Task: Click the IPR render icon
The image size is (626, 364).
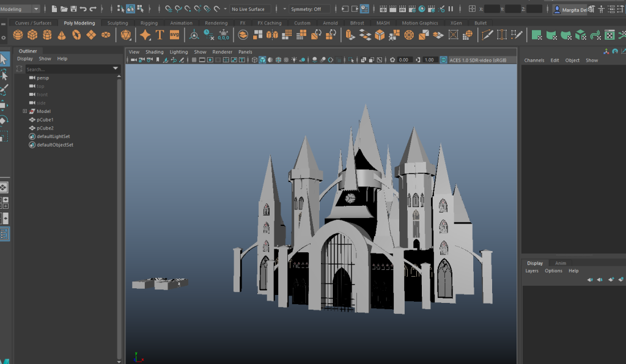Action: pos(402,9)
